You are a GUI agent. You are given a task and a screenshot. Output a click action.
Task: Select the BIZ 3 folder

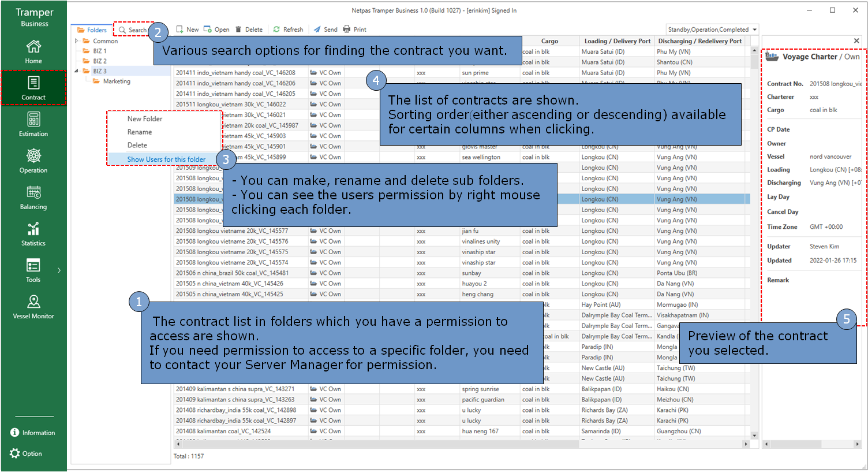tap(99, 71)
